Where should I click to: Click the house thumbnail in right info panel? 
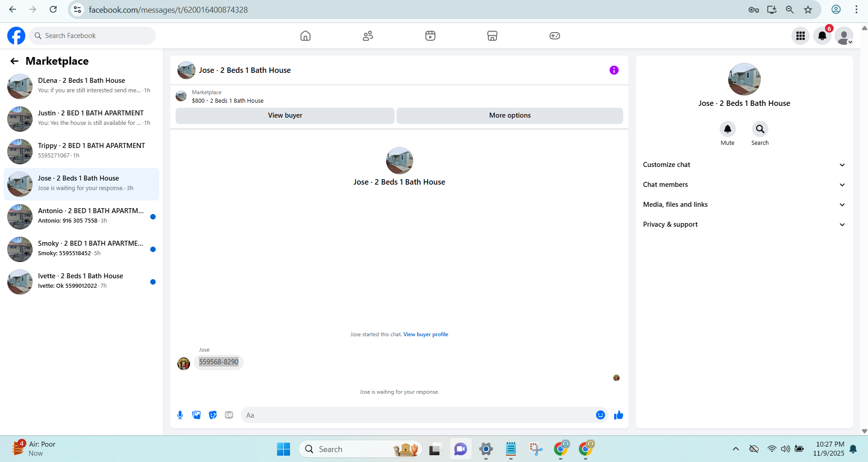(x=744, y=79)
